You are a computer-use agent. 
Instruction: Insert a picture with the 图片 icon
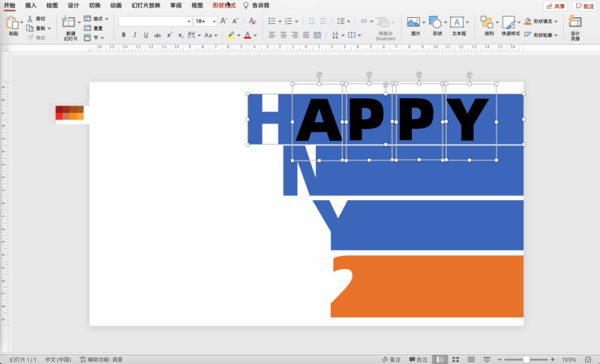[413, 22]
